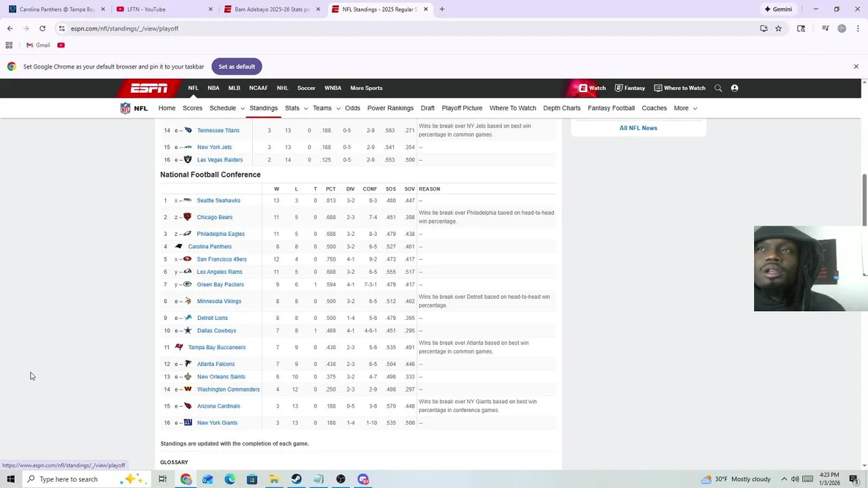Viewport: 868px width, 488px height.
Task: Open Chicago Bears team link
Action: point(214,218)
